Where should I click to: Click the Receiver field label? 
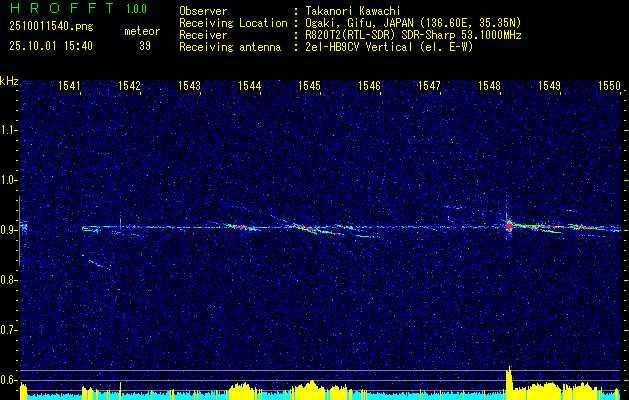pyautogui.click(x=203, y=35)
